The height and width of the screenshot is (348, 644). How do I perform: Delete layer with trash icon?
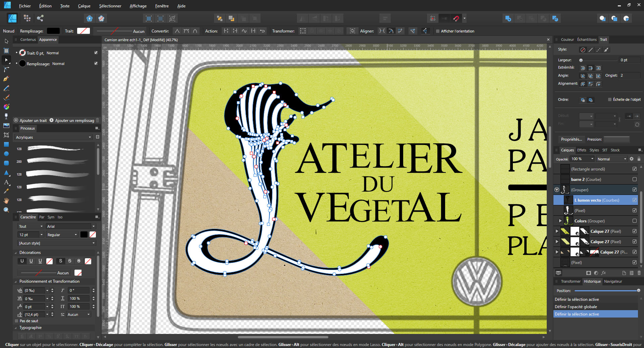(639, 273)
